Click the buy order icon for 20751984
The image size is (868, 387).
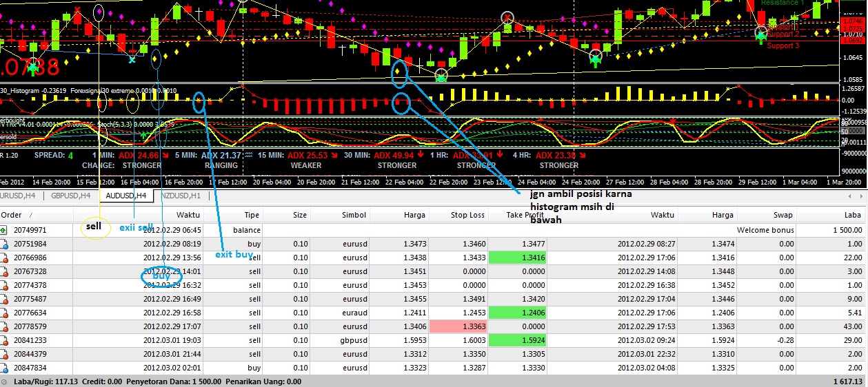click(x=4, y=244)
